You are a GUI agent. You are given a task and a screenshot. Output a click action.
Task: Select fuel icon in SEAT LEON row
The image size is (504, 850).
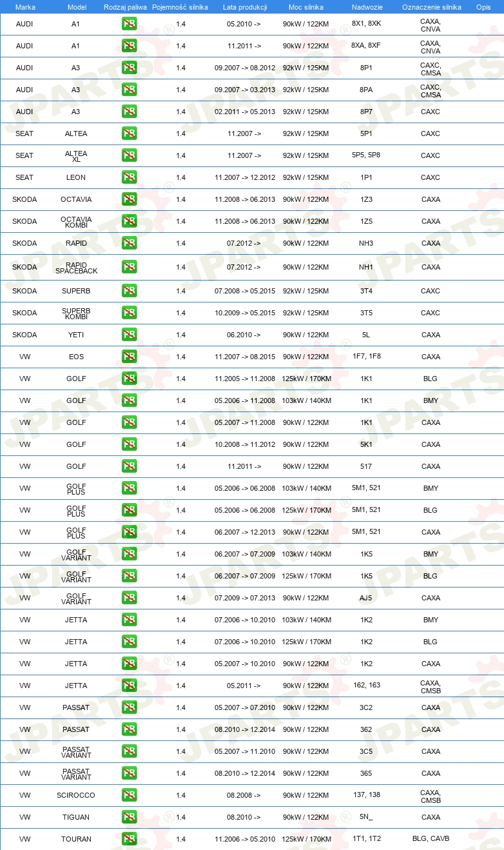tap(130, 177)
